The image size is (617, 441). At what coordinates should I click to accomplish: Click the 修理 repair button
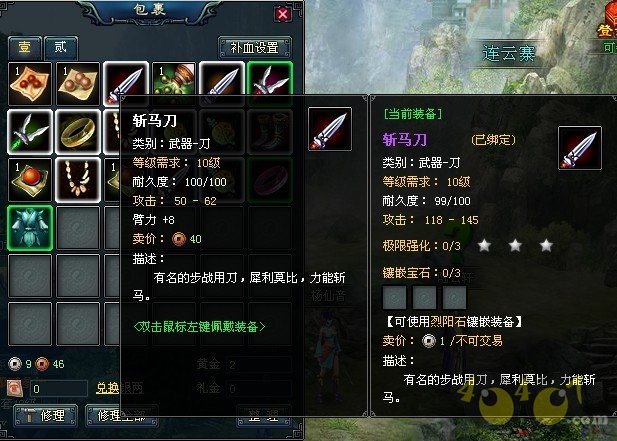click(46, 415)
